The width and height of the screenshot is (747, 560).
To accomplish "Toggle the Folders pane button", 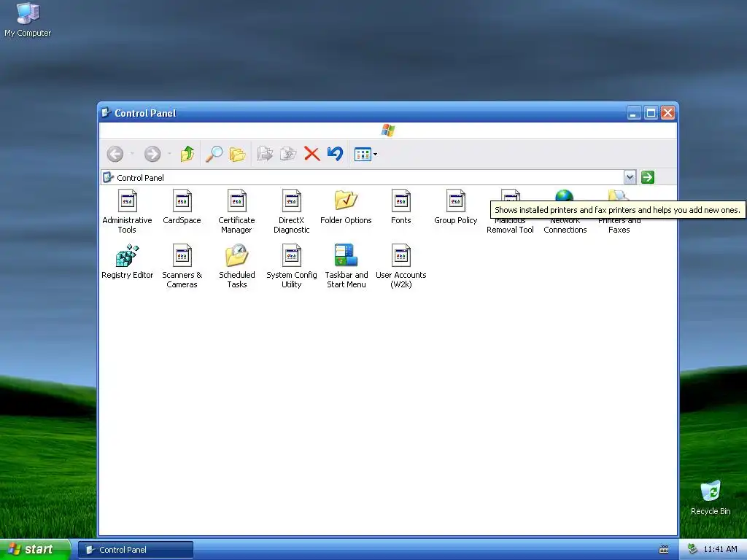I will tap(237, 154).
